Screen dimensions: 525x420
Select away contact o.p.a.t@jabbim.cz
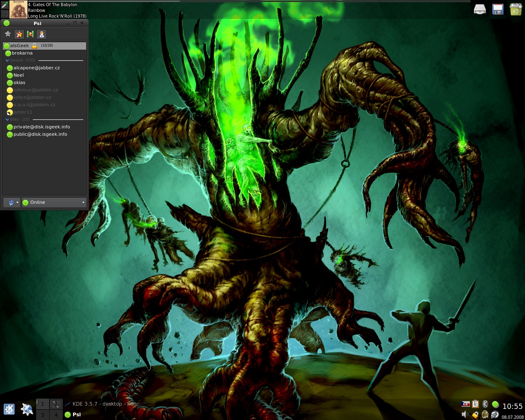[x=44, y=105]
